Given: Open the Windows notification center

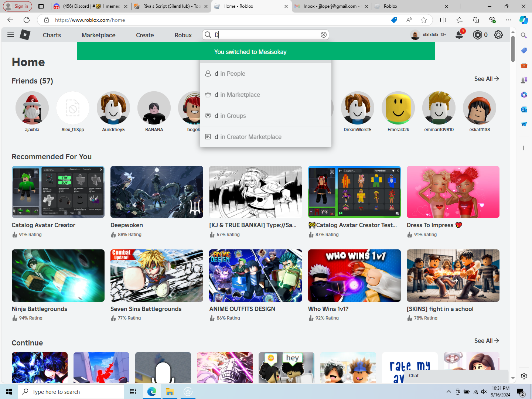Looking at the screenshot, I should [521, 392].
